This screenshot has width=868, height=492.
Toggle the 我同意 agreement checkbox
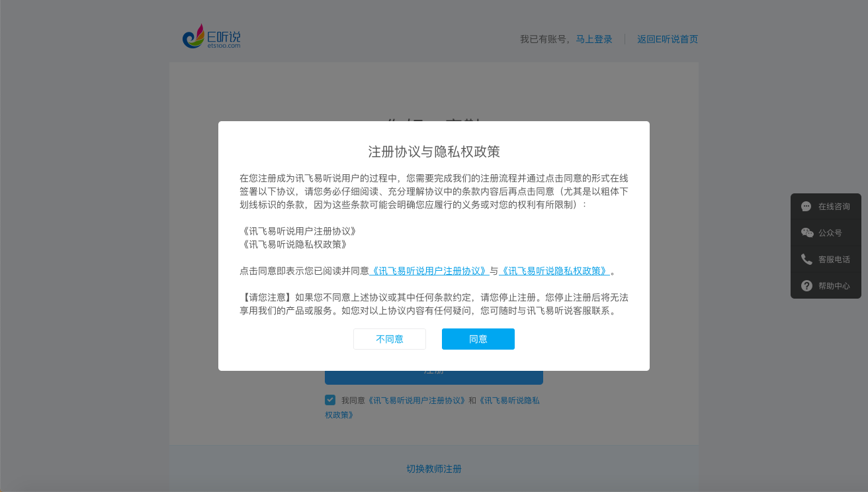(x=330, y=400)
